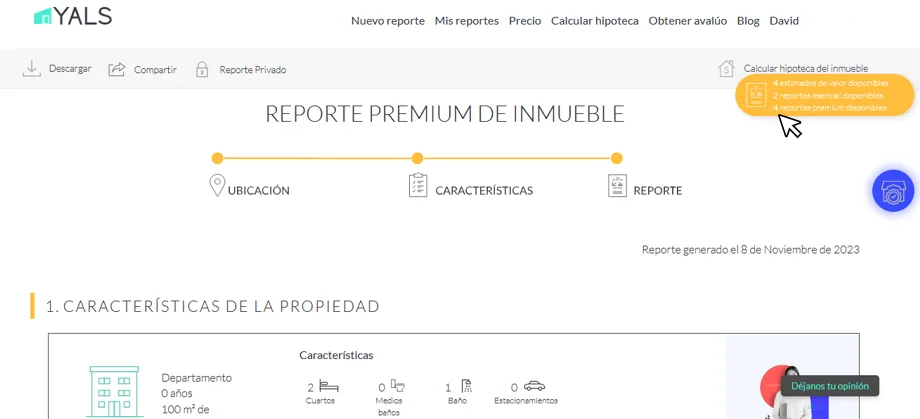Click the Reporte Privado padlock icon

point(202,70)
